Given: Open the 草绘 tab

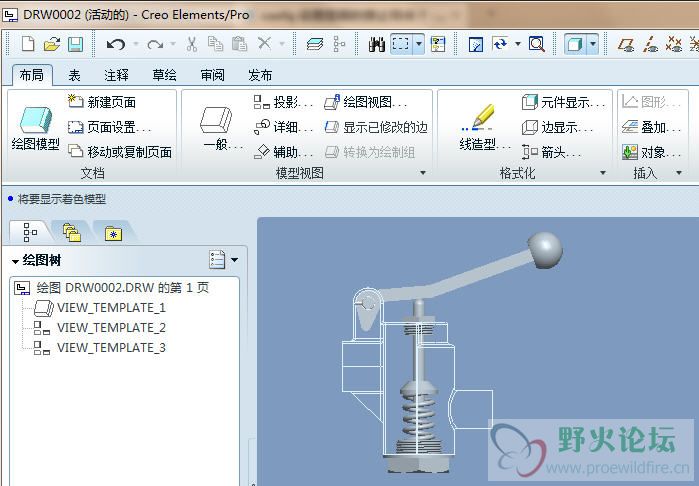Looking at the screenshot, I should click(164, 75).
